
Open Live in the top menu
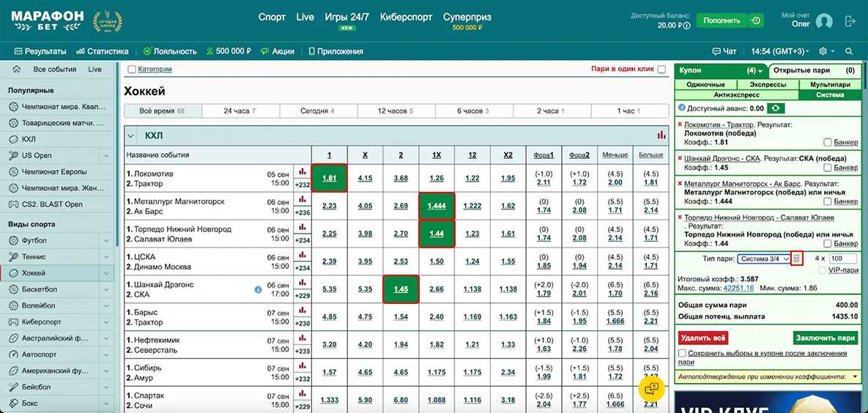tap(305, 17)
